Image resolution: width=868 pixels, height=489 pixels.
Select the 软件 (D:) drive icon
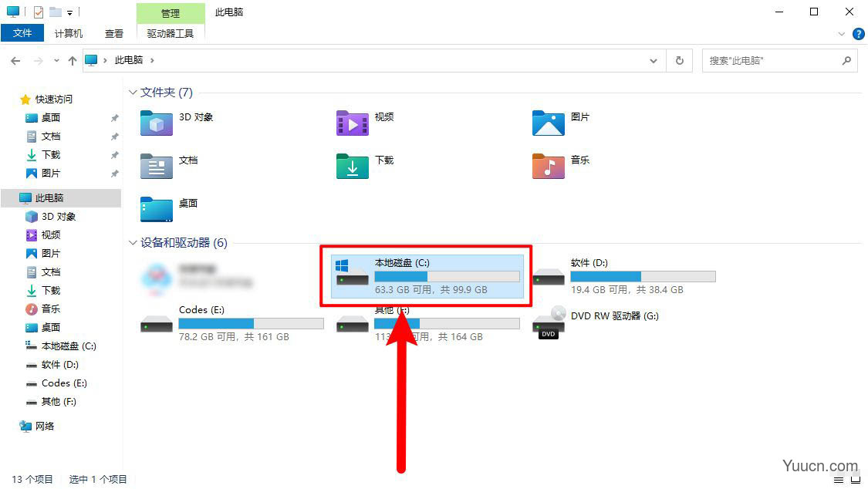click(548, 277)
